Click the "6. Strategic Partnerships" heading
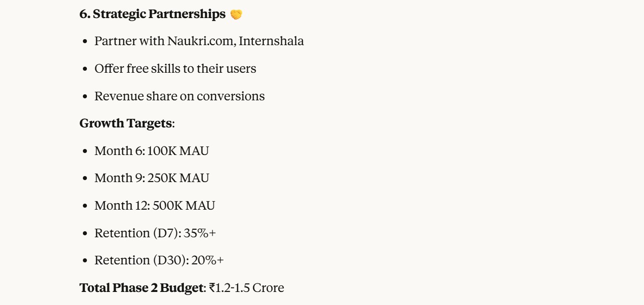This screenshot has width=644, height=305. pos(152,15)
